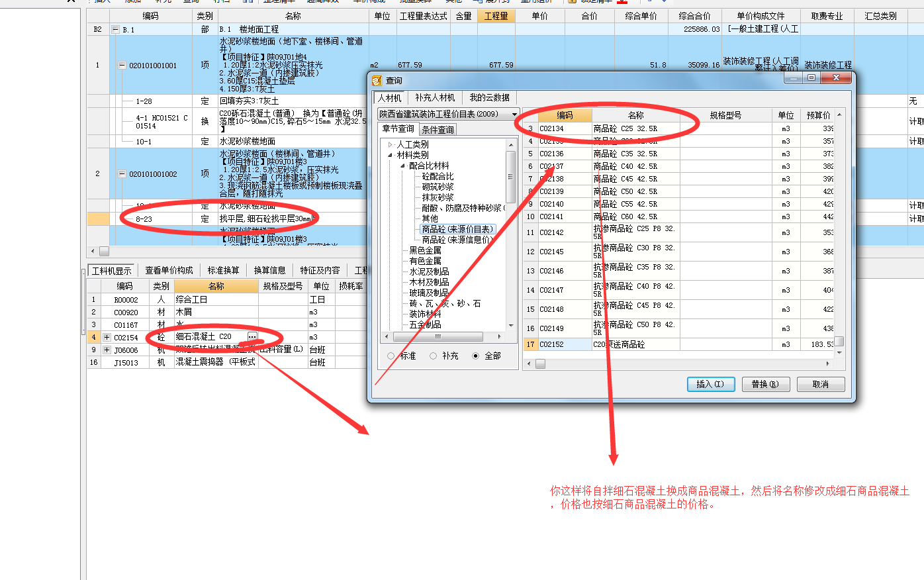Switch to the 人材机 tab in the query dialog
This screenshot has width=924, height=580.
[390, 98]
